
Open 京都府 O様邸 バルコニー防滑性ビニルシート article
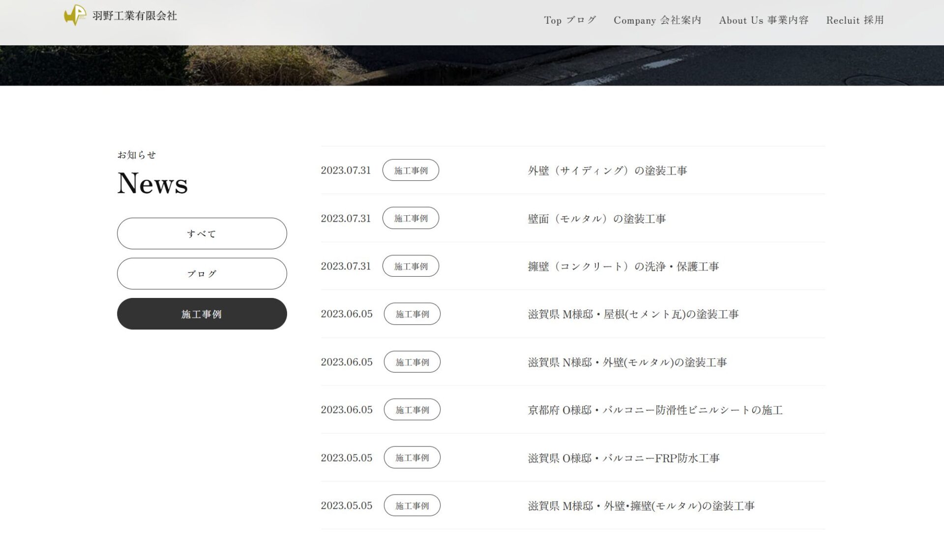(x=655, y=410)
